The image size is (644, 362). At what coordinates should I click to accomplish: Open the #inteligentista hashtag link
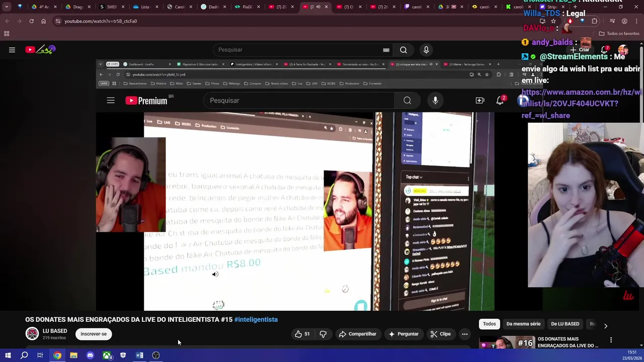[x=256, y=319]
